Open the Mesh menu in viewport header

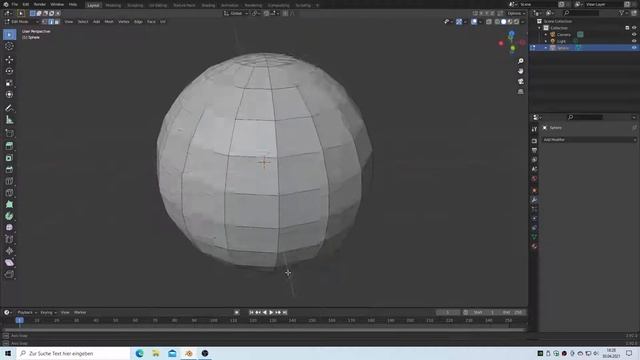(x=109, y=22)
